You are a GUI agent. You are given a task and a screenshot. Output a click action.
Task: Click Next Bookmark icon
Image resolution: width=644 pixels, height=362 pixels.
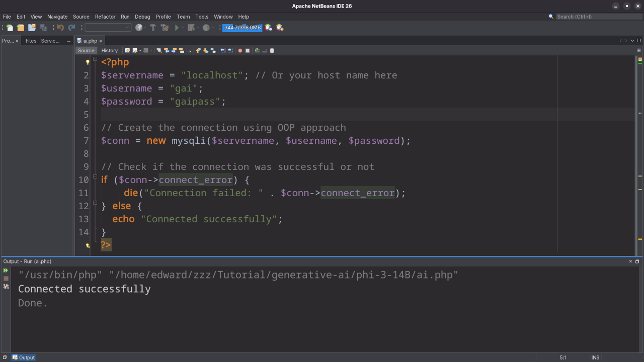click(x=205, y=50)
